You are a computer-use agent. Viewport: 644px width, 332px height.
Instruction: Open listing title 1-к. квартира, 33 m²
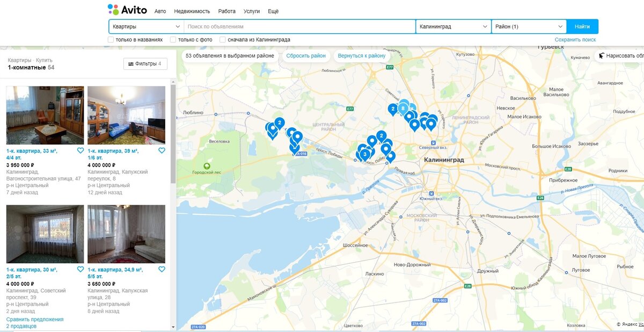coord(32,154)
